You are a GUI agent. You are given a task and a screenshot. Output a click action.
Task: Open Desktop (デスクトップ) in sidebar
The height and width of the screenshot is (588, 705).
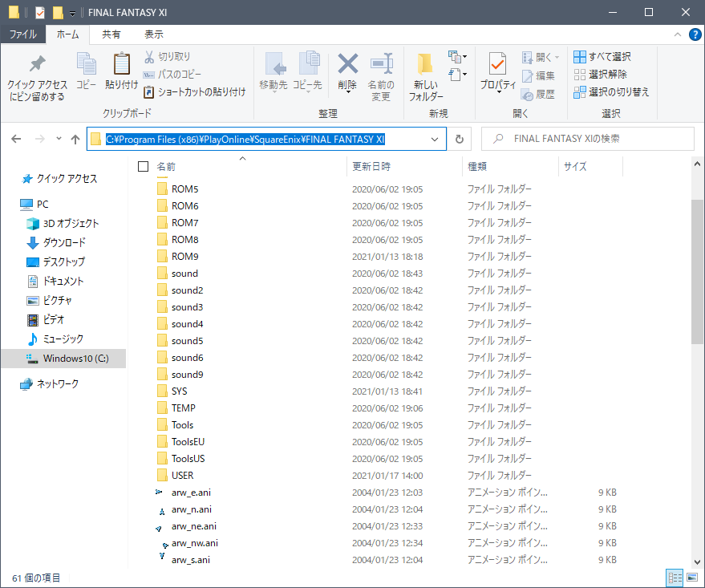(56, 262)
